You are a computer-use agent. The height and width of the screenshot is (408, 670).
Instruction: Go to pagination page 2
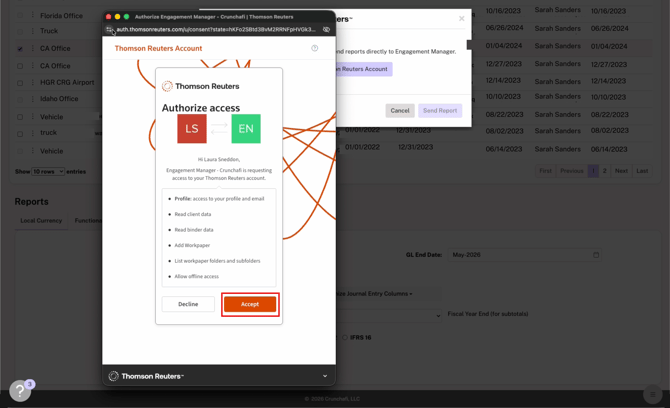point(605,171)
